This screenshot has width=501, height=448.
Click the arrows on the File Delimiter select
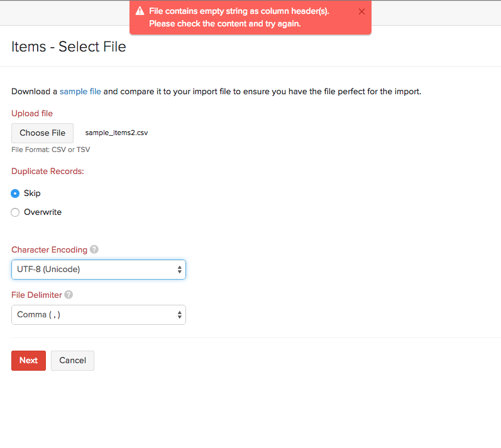pos(180,315)
